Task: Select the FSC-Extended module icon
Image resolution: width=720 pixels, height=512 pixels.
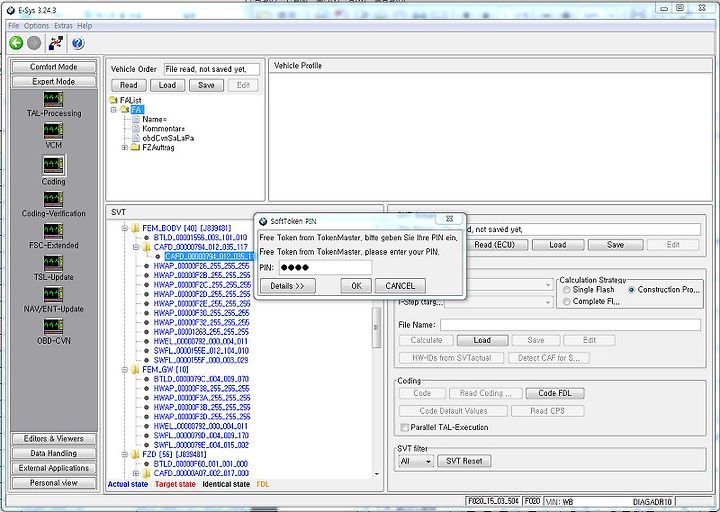Action: pyautogui.click(x=54, y=231)
